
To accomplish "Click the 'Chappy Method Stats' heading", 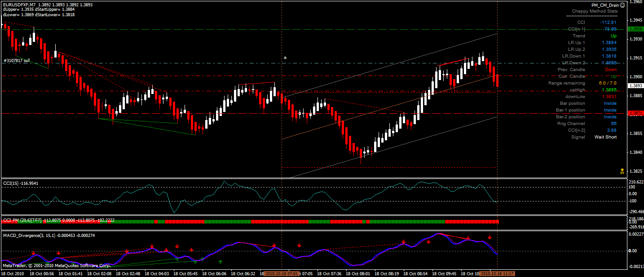I will (595, 11).
